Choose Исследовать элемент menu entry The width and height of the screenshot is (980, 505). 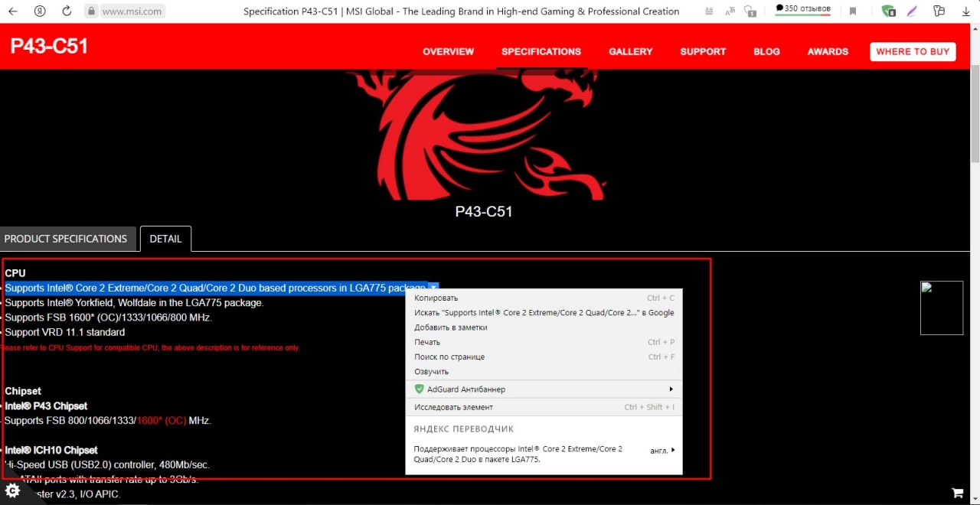click(x=544, y=407)
